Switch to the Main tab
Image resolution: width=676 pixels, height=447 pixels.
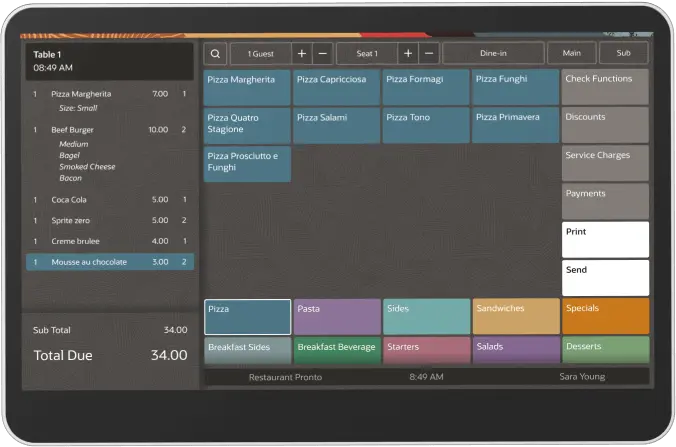point(571,54)
